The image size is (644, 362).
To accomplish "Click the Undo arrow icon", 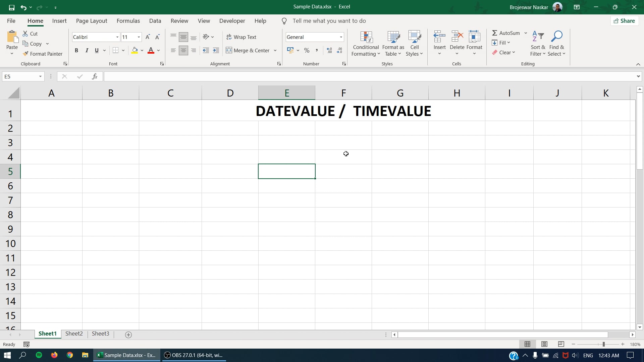I will (x=23, y=7).
